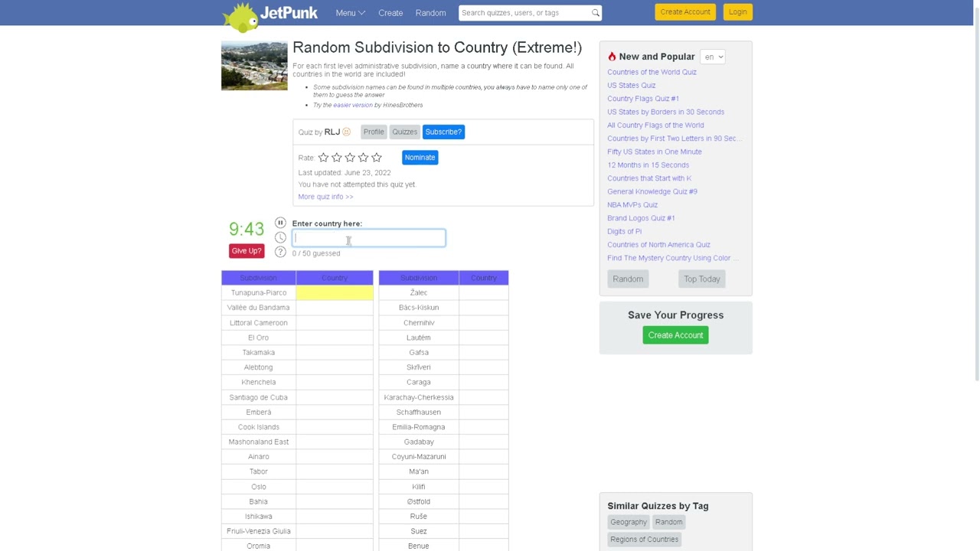The image size is (980, 551).
Task: Click the RLJ author badge icon
Action: [x=346, y=132]
